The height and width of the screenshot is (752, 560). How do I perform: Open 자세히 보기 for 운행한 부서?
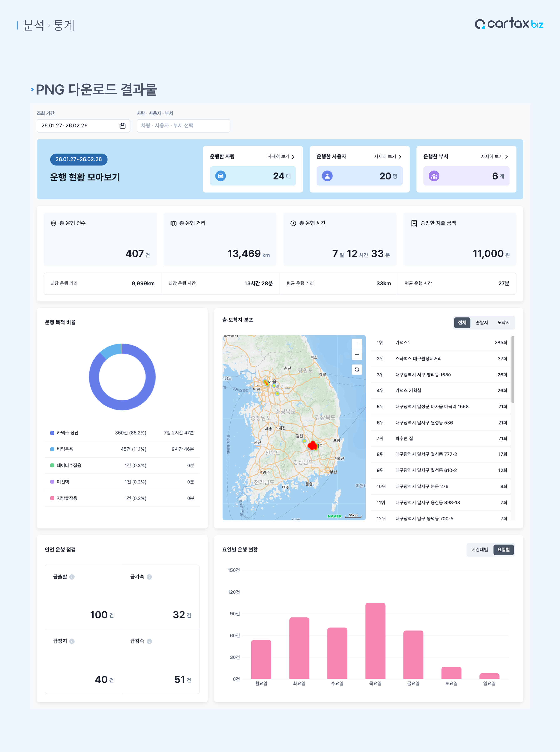click(x=494, y=157)
